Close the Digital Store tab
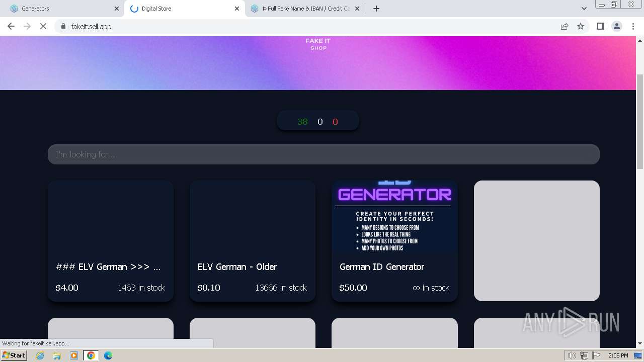Screen dimensions: 644x362 click(x=237, y=9)
